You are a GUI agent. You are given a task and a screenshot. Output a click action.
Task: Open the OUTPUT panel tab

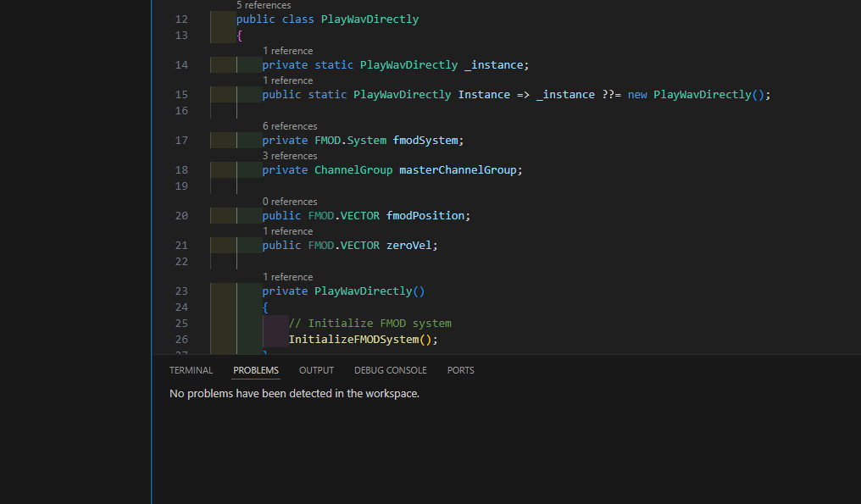point(316,370)
